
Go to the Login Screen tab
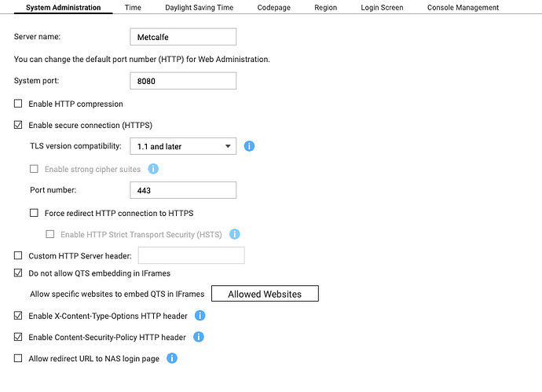(x=382, y=8)
